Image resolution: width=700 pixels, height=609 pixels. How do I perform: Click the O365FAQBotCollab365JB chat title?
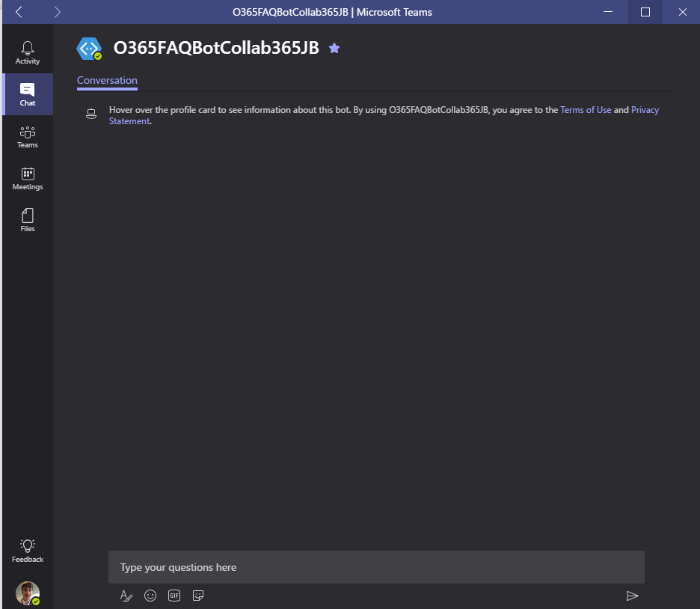point(216,48)
